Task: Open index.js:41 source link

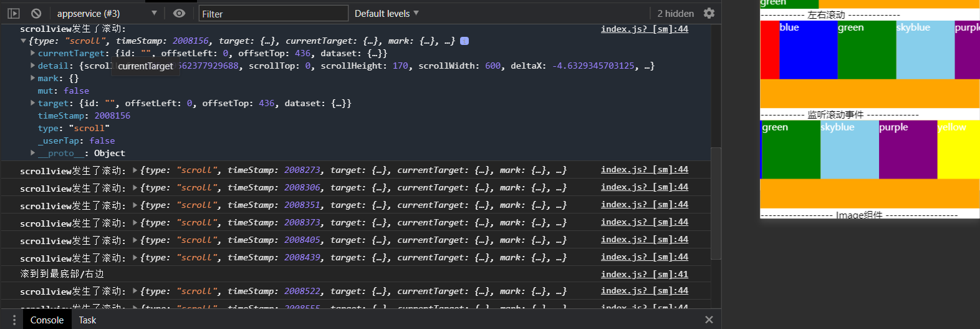Action: click(644, 274)
